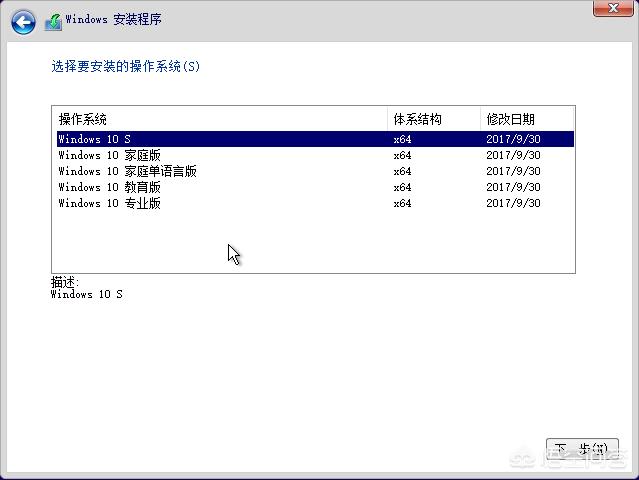This screenshot has width=639, height=480.
Task: Click the Windows 10 S description text
Action: coord(86,294)
